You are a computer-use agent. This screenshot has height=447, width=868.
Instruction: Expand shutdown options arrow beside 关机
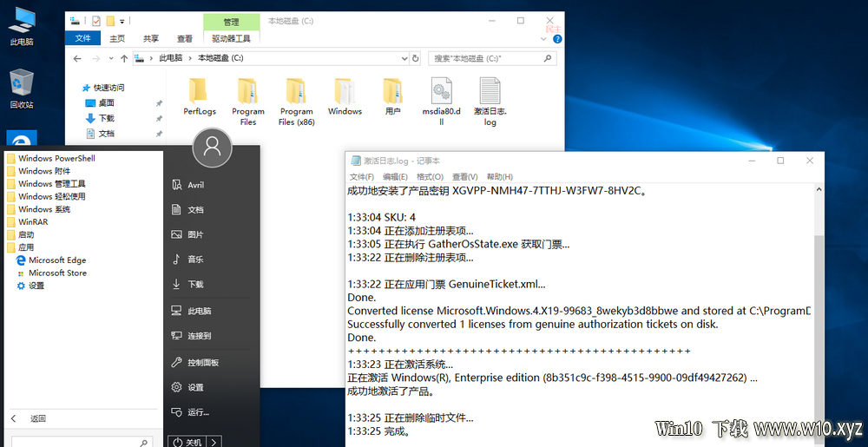(214, 442)
